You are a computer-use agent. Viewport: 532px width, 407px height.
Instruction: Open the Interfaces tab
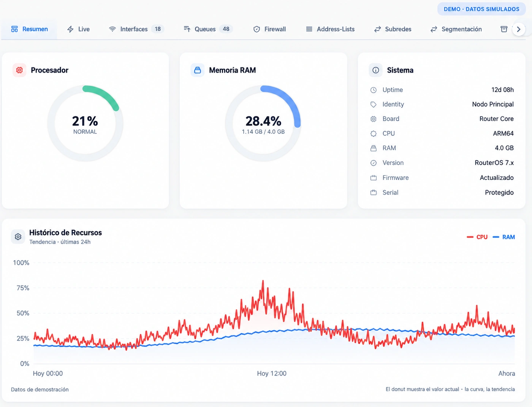(136, 29)
